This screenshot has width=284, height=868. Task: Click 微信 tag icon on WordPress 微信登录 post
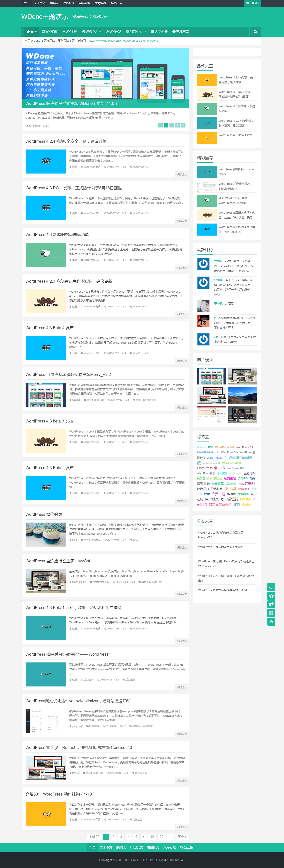coord(131,540)
